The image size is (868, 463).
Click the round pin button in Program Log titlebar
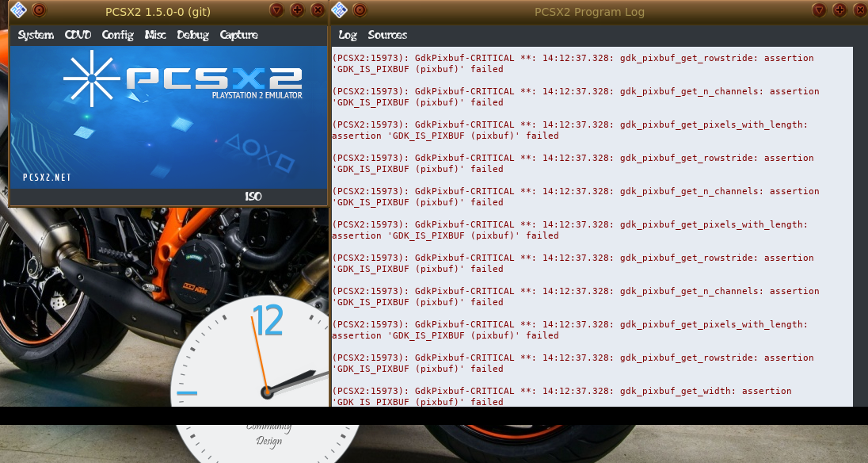point(360,10)
